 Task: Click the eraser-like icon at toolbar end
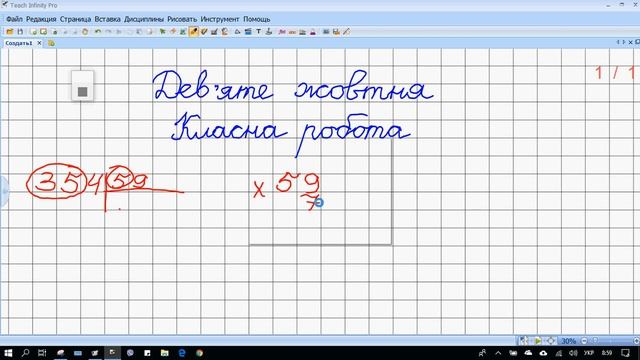(x=347, y=31)
